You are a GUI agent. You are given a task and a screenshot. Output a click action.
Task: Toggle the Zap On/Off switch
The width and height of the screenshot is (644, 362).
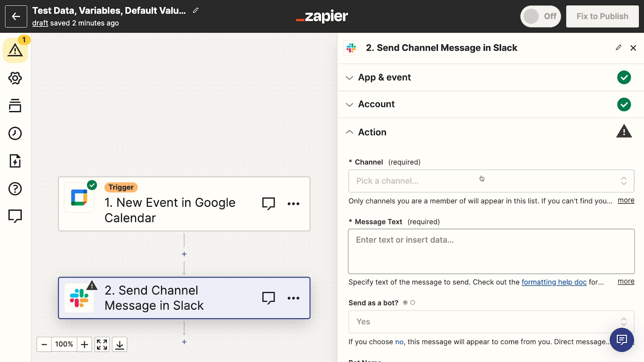click(541, 16)
